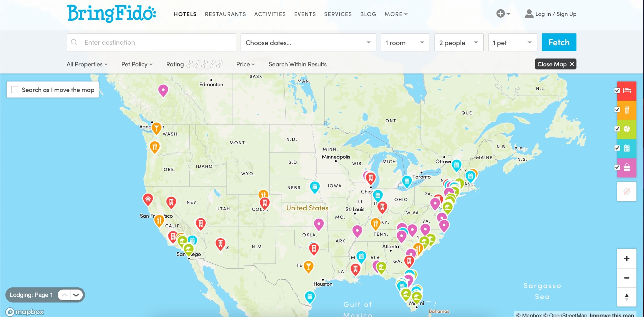Click Log In / Sign Up link

pos(556,14)
